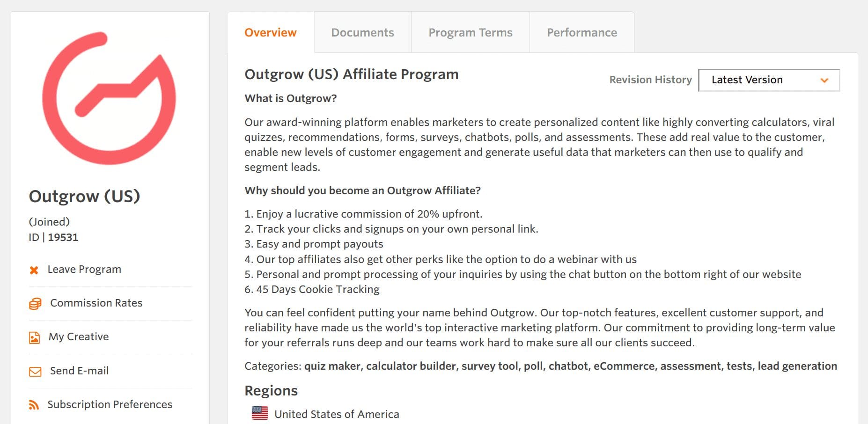Click the Outgrow logo image
This screenshot has width=868, height=424.
[109, 98]
